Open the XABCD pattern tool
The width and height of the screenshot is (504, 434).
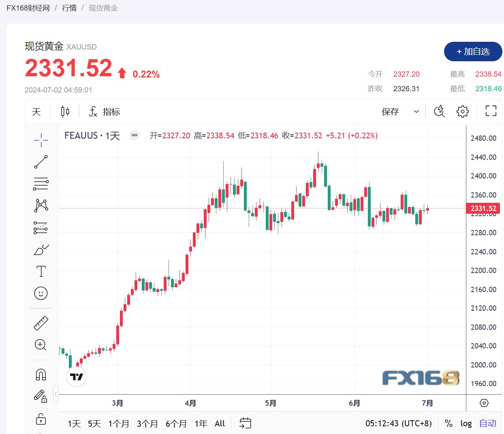coord(41,205)
